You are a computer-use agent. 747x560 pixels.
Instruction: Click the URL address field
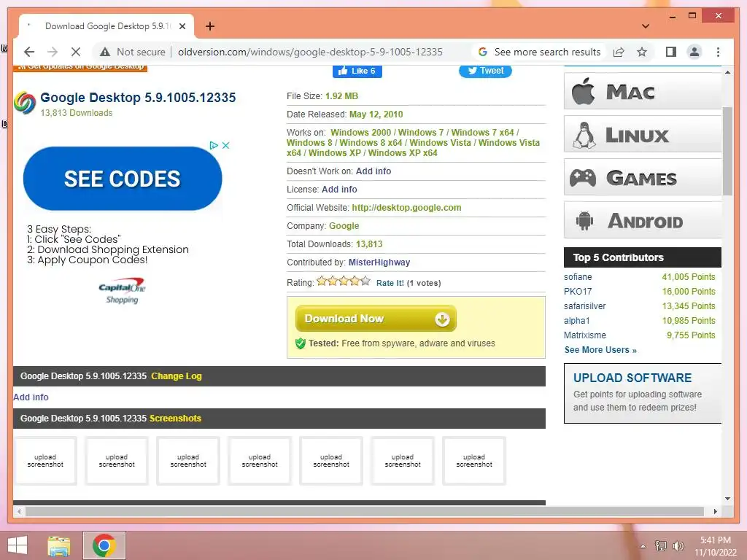[x=310, y=52]
